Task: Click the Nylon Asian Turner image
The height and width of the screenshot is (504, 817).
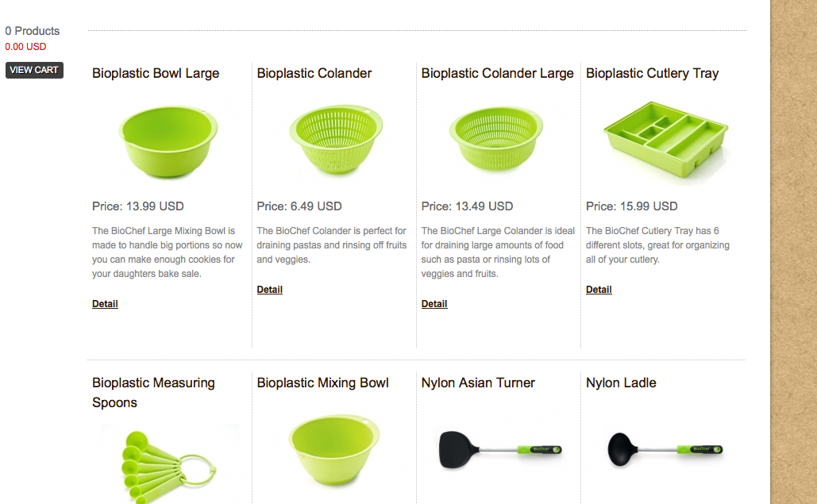Action: 500,448
